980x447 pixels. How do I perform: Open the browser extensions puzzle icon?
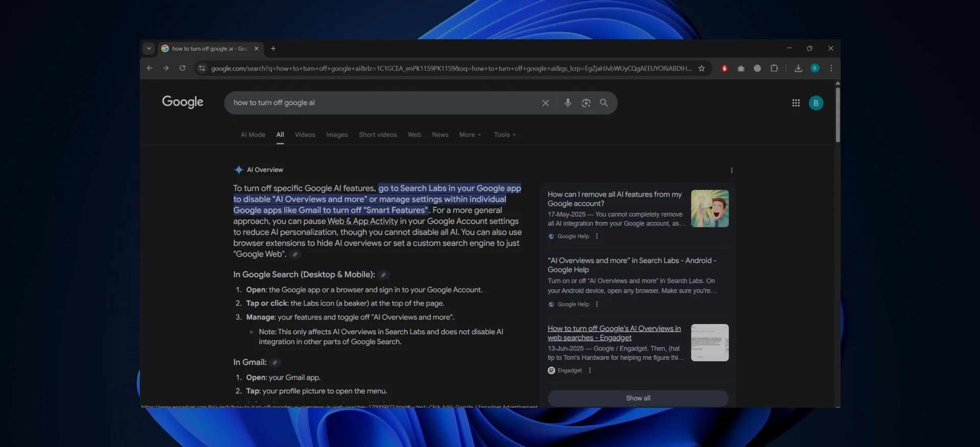pos(774,68)
